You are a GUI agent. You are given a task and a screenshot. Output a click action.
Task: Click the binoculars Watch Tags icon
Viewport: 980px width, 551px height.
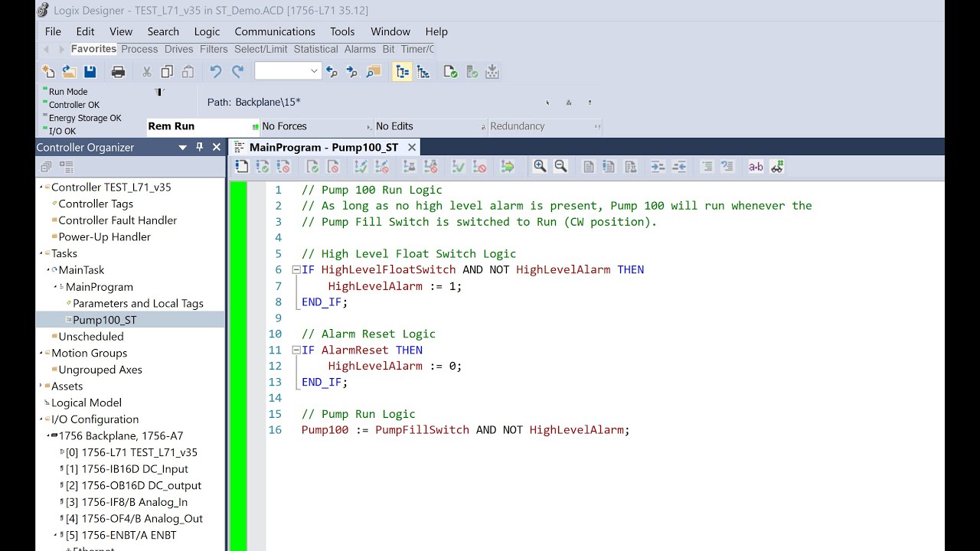777,166
